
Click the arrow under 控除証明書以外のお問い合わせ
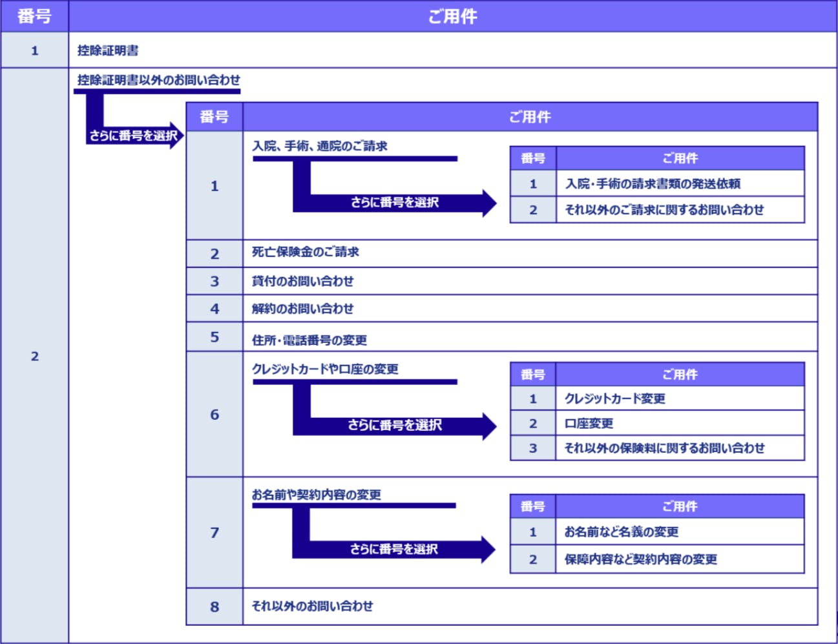point(133,136)
